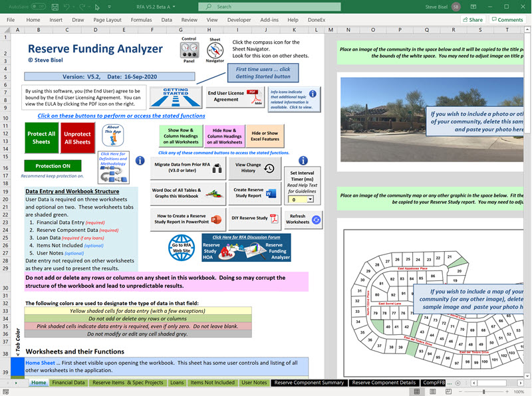
Task: Adjust the zoom slider in status bar
Action: (x=483, y=391)
